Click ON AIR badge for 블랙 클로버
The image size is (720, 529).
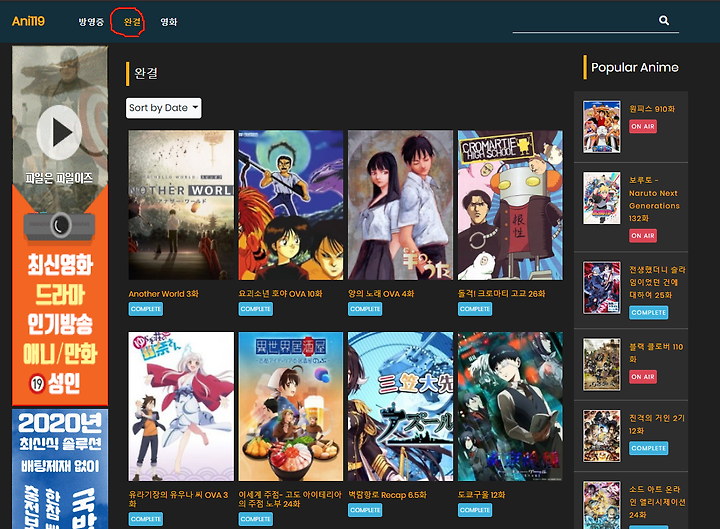643,377
